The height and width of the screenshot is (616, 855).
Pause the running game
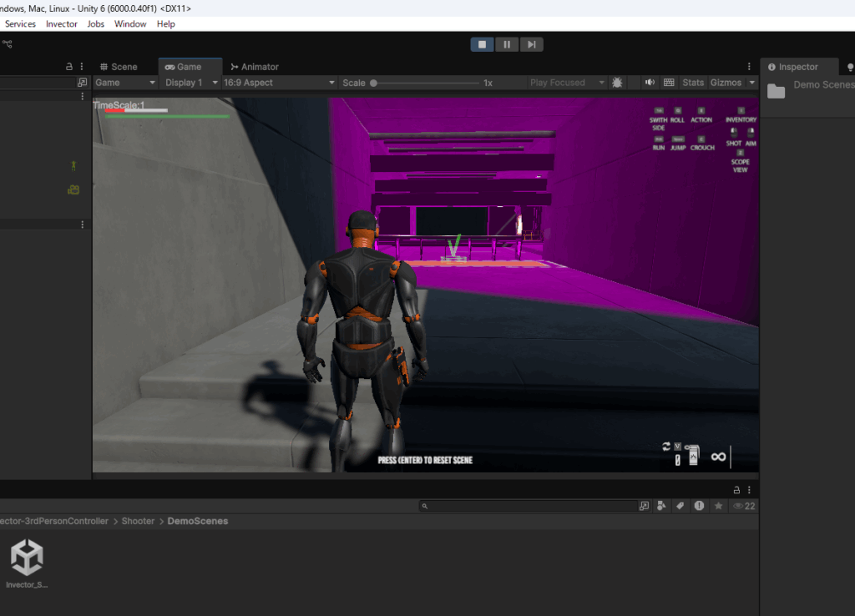[x=506, y=44]
